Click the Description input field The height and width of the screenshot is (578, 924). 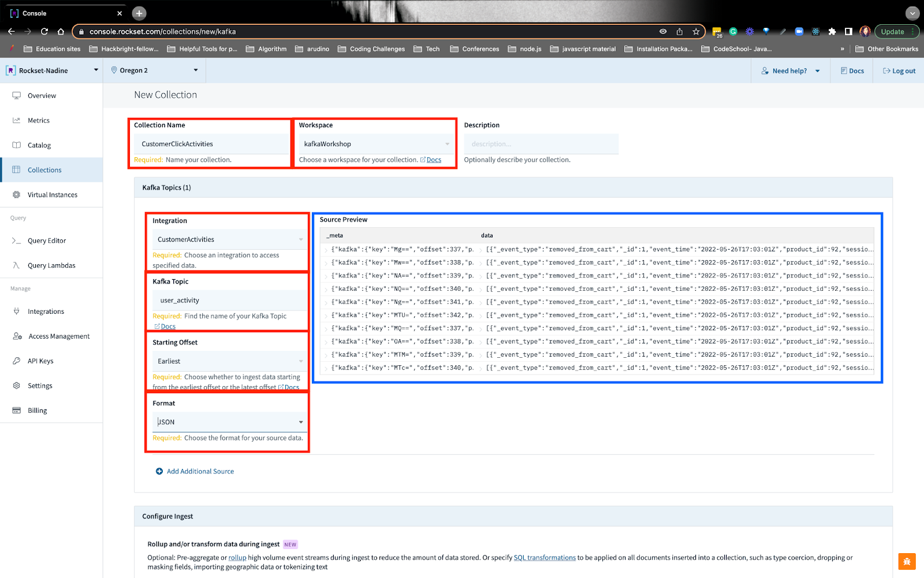coord(541,144)
